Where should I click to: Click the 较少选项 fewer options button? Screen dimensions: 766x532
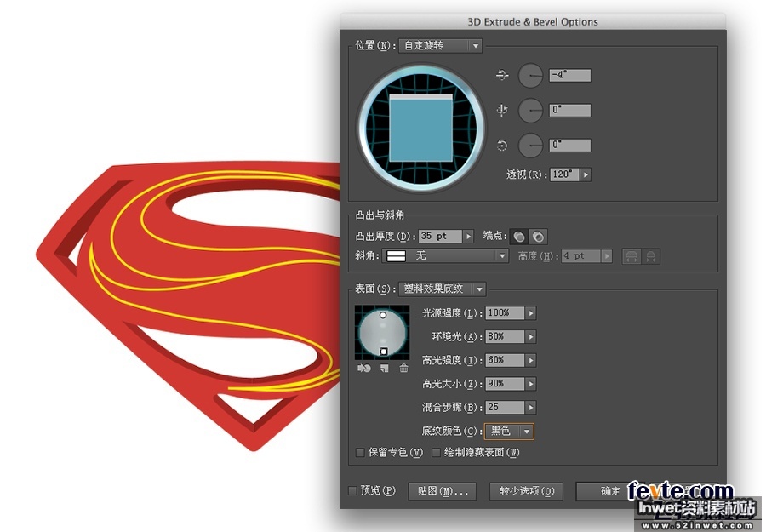(x=526, y=491)
